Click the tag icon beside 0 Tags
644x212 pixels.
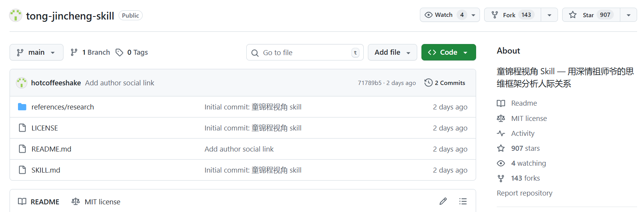[119, 52]
